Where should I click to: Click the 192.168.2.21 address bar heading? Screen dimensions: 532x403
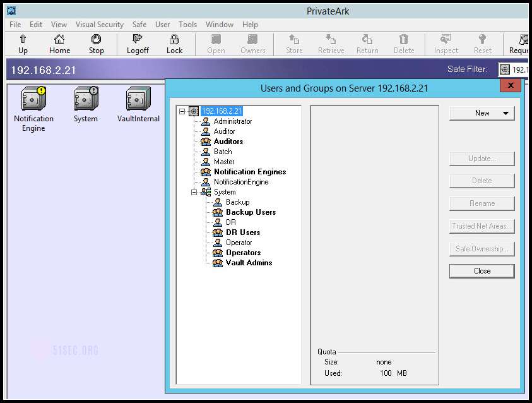click(43, 70)
